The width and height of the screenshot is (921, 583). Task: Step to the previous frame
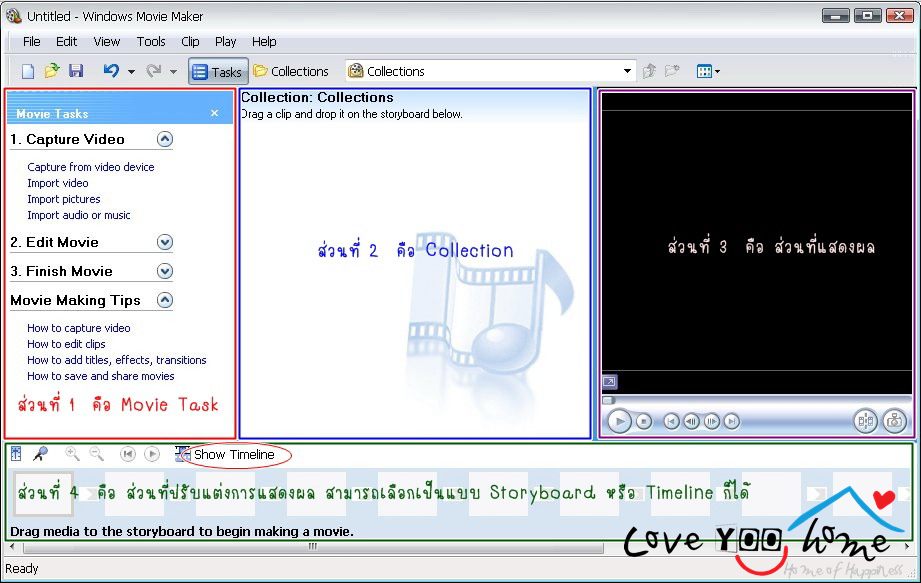(x=691, y=421)
